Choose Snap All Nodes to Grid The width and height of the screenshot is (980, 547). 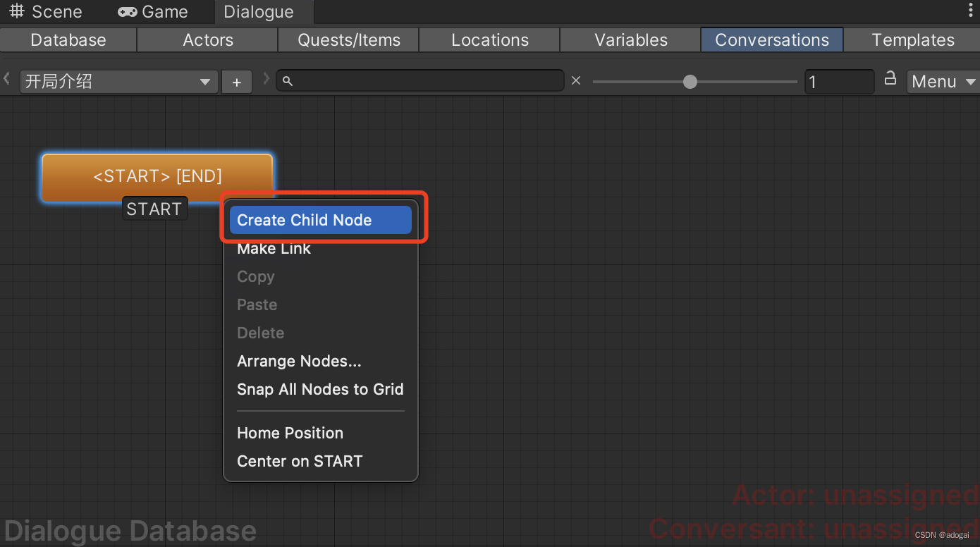[320, 389]
